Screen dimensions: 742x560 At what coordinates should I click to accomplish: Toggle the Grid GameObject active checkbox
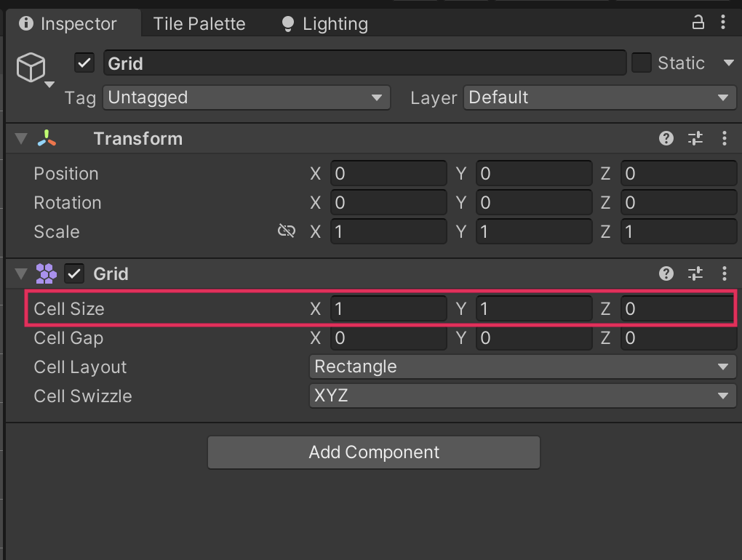pyautogui.click(x=84, y=63)
